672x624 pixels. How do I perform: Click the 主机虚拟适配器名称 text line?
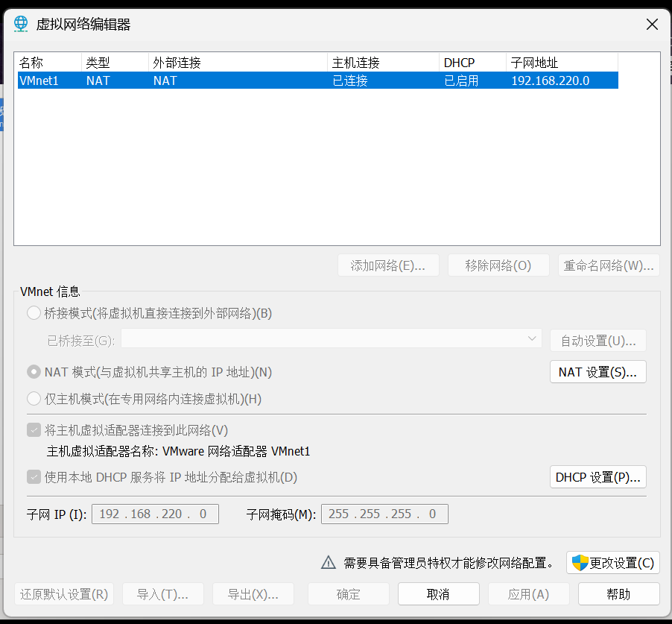coord(178,451)
